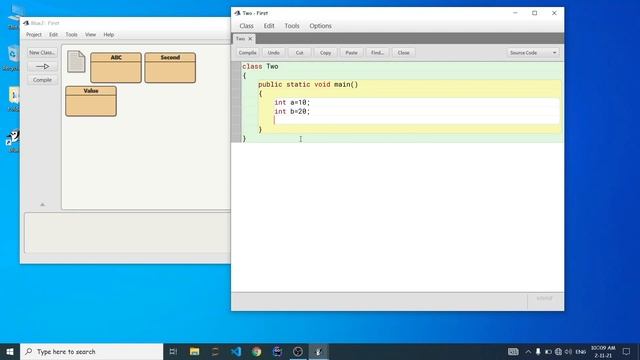Click the battery tray icon
640x360 pixels.
click(548, 351)
